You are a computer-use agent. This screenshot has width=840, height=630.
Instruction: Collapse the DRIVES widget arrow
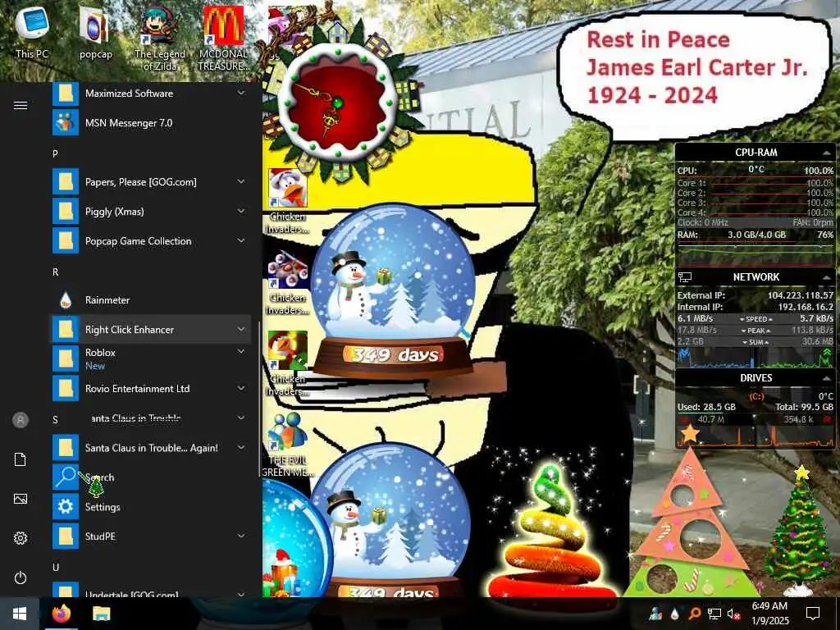(827, 378)
